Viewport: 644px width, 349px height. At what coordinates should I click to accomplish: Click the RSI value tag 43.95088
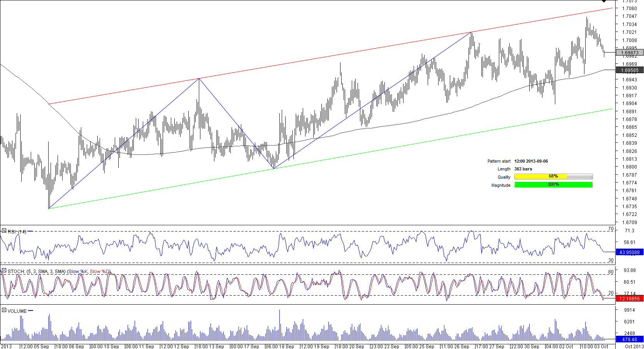(x=629, y=253)
